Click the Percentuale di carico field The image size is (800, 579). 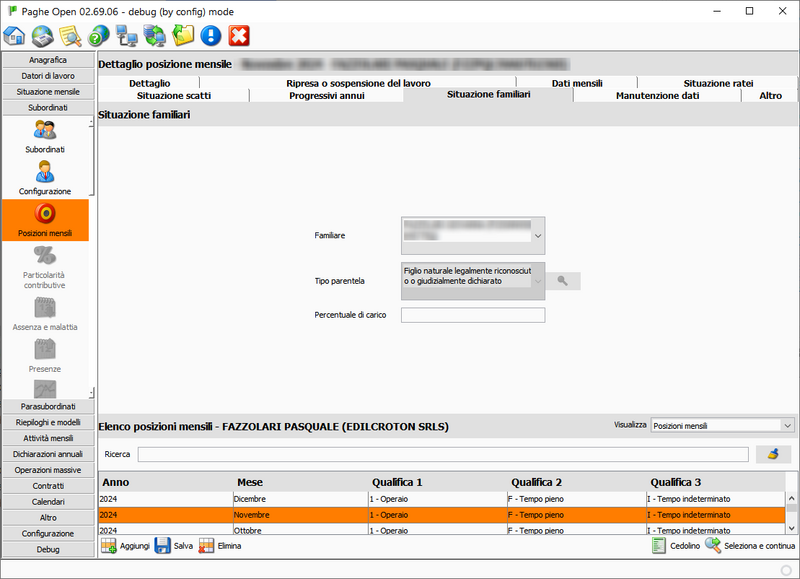pos(472,315)
